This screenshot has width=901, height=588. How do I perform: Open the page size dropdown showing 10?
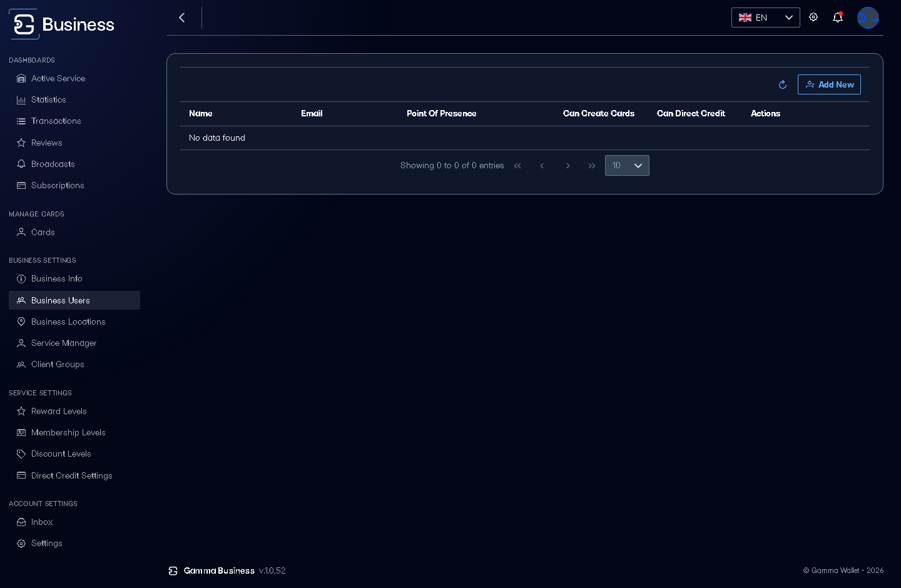tap(627, 166)
